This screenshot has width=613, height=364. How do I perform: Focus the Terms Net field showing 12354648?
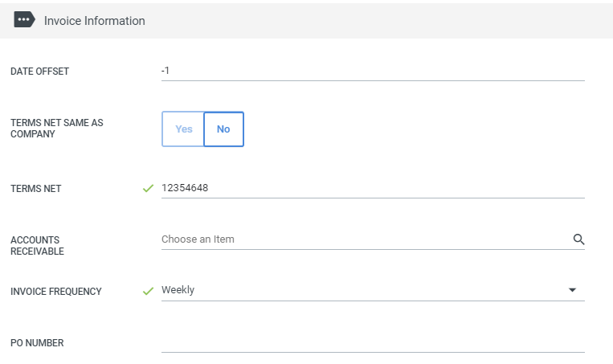[x=373, y=188]
